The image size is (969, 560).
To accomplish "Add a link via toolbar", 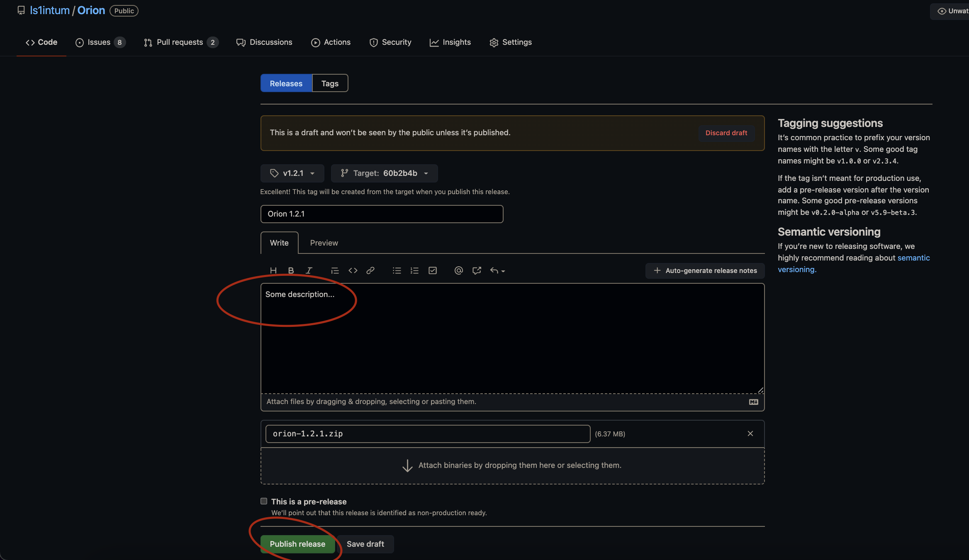I will click(x=370, y=270).
